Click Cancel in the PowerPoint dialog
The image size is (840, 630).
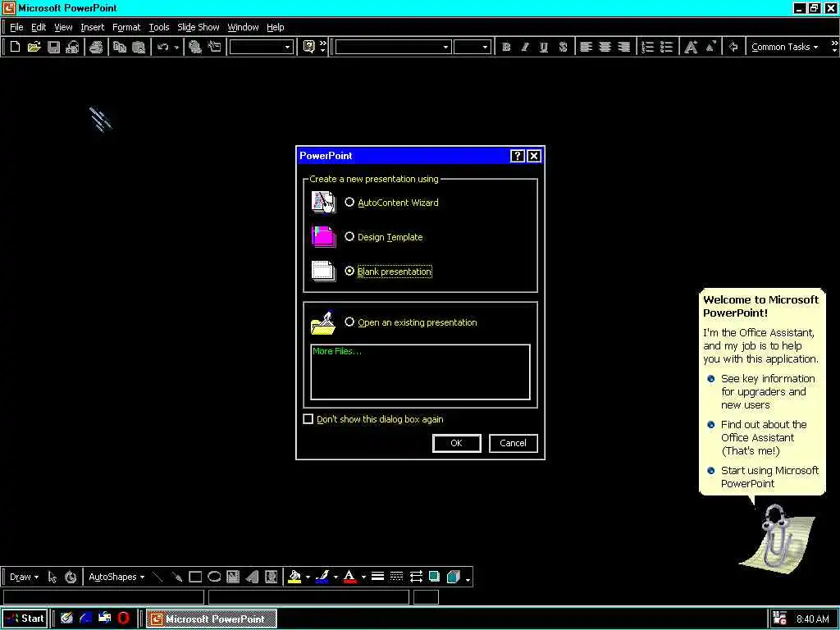click(514, 443)
